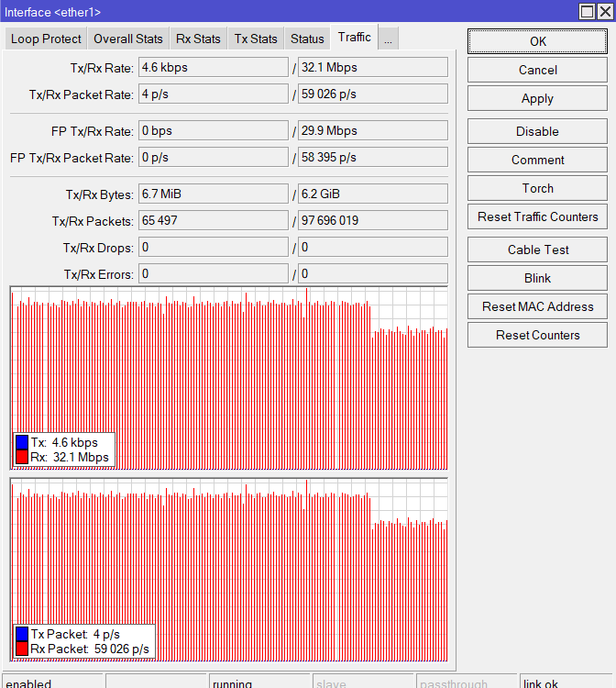Launch the Torch tool
The height and width of the screenshot is (688, 616).
coord(537,188)
